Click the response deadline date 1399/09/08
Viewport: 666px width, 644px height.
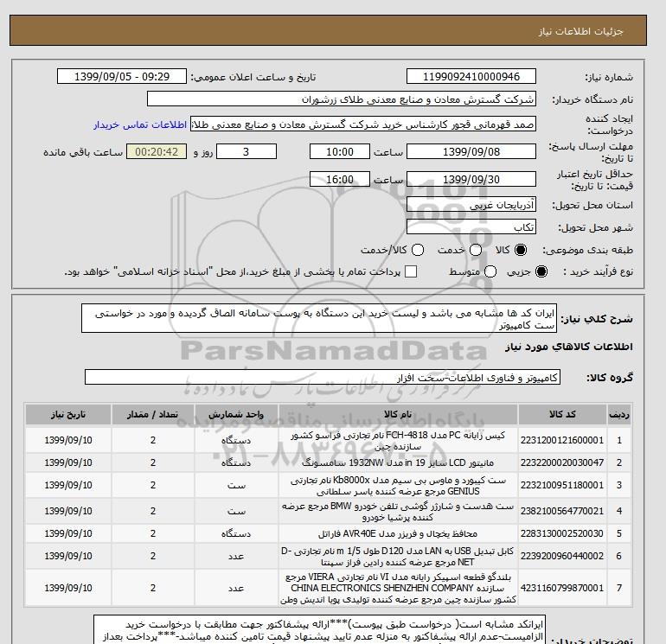[471, 151]
